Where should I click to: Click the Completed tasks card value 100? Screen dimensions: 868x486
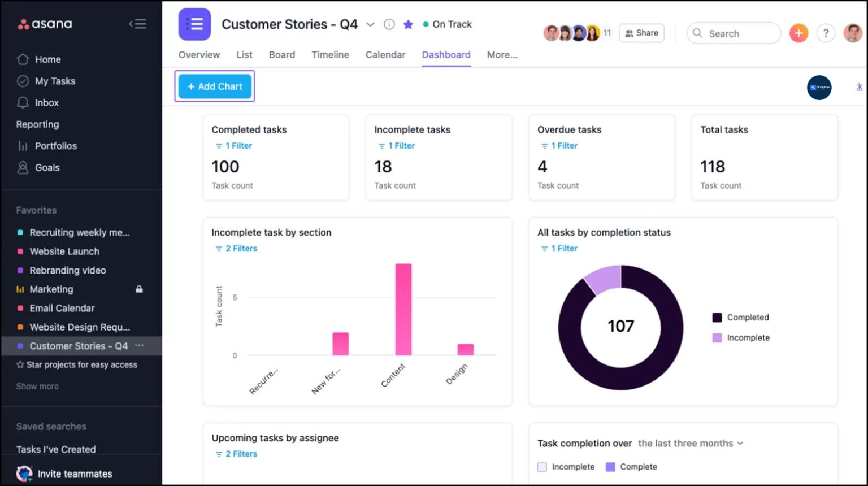pyautogui.click(x=225, y=167)
